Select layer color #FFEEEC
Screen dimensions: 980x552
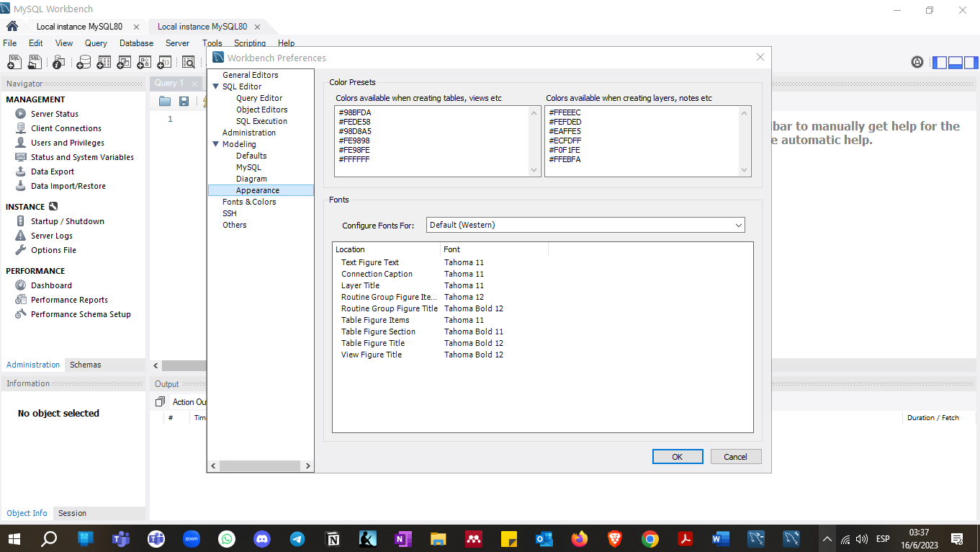click(x=565, y=113)
